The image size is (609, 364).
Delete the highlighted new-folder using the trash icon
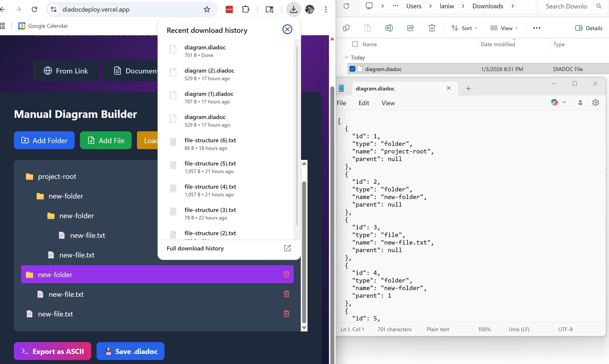tap(286, 274)
